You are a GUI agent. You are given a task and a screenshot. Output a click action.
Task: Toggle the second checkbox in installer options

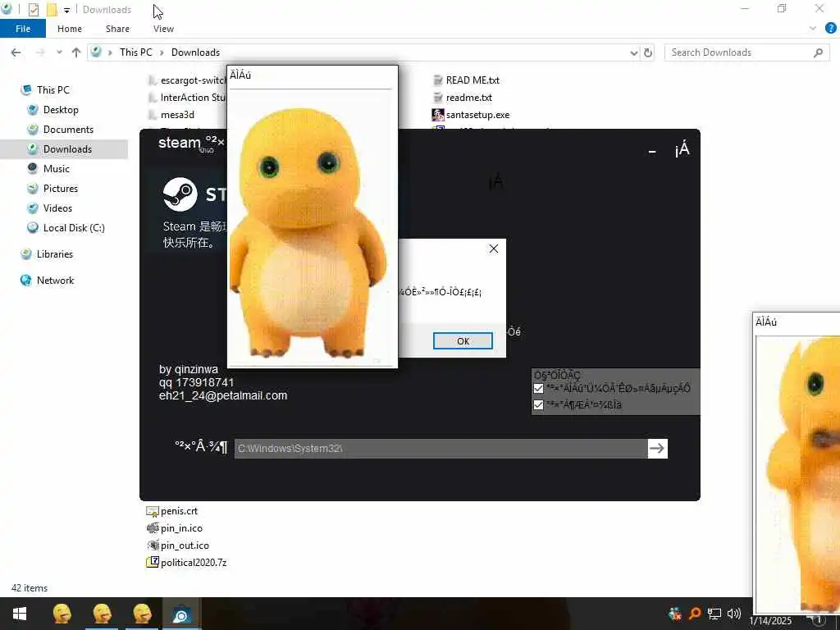pos(538,404)
